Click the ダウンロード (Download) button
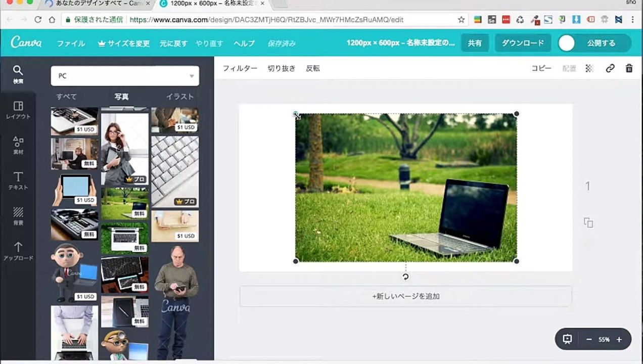 coord(523,43)
